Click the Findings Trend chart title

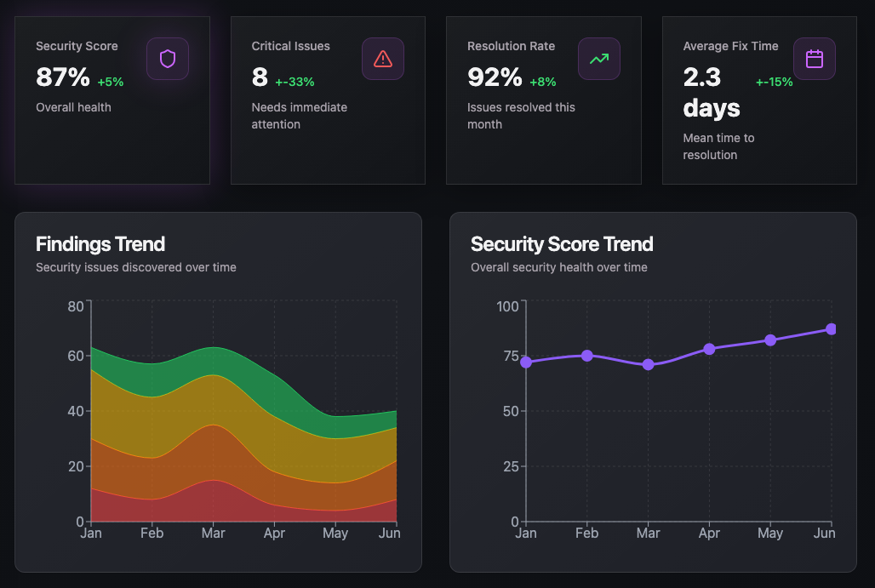point(100,244)
